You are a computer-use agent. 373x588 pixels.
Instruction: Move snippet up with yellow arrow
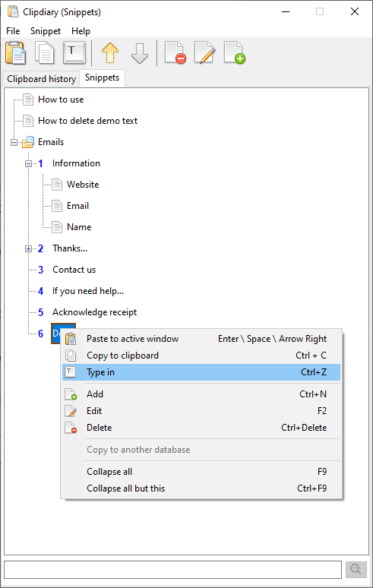click(x=110, y=52)
